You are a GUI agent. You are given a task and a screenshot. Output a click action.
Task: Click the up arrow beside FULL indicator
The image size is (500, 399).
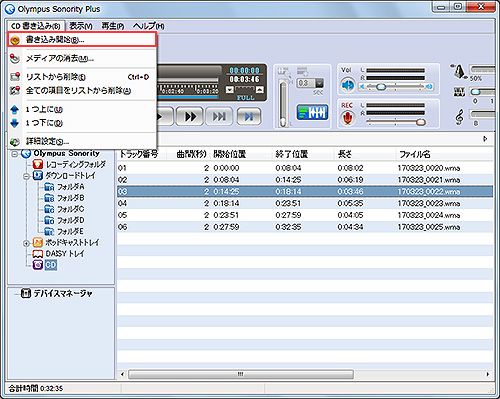click(260, 90)
